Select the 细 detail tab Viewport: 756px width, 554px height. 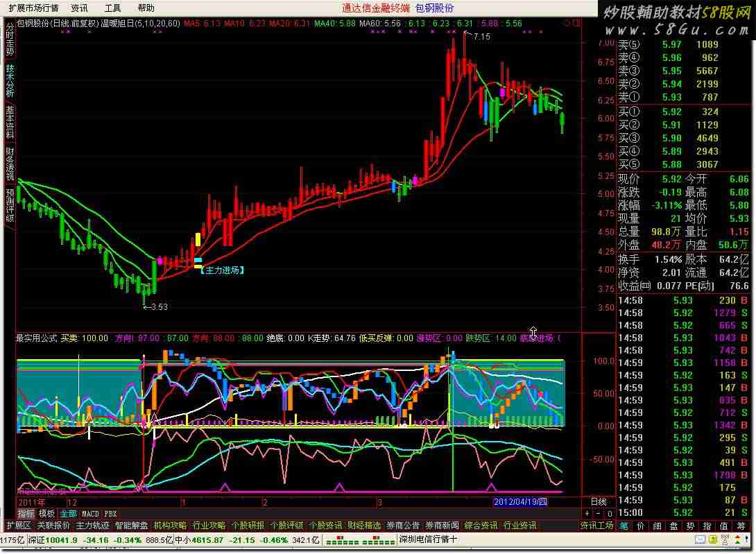pos(657,526)
